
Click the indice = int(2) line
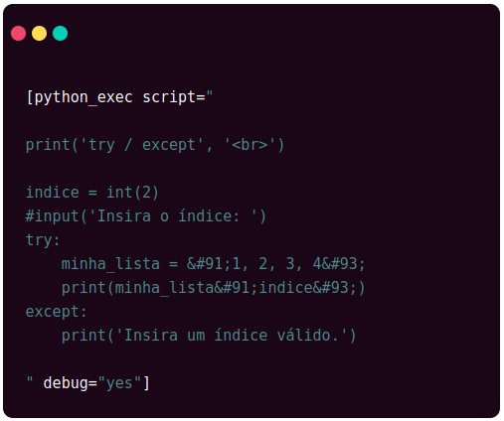(92, 193)
